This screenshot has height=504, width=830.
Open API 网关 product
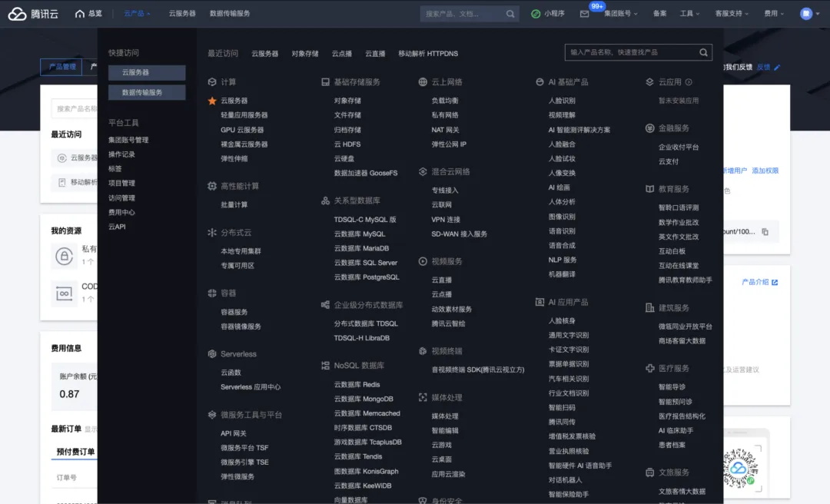point(234,433)
